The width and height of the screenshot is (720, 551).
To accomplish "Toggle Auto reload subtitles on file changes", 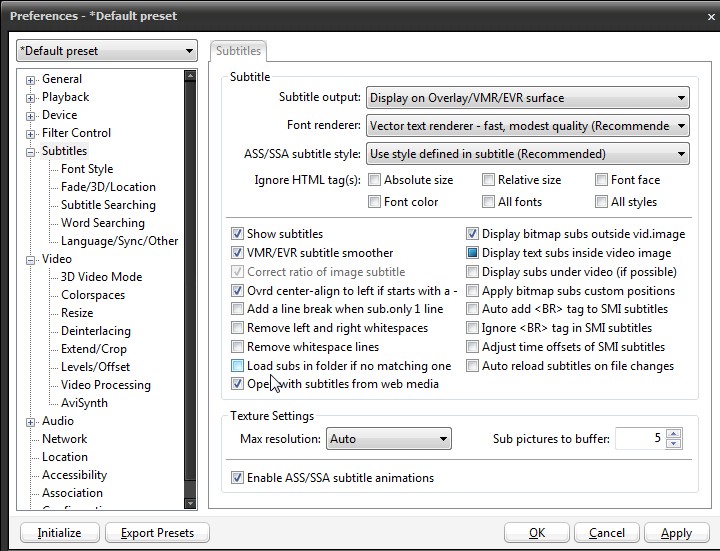I will [474, 366].
